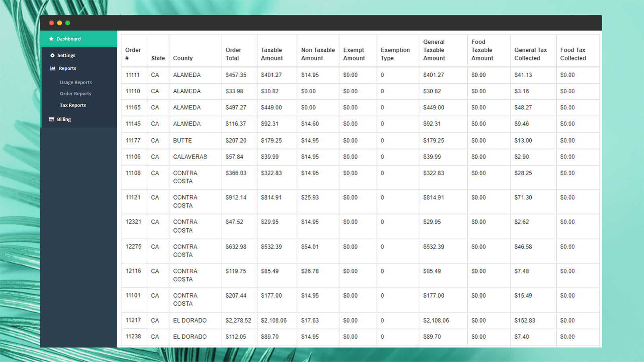
Task: Click the County column header
Action: point(183,58)
